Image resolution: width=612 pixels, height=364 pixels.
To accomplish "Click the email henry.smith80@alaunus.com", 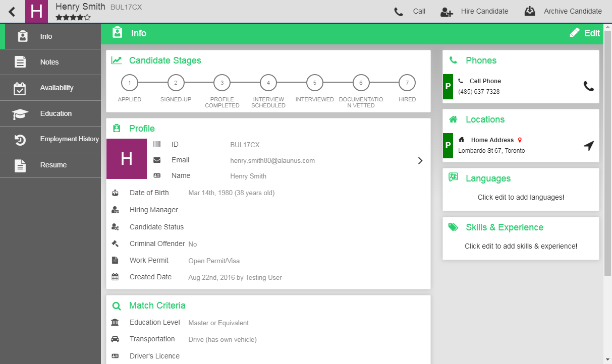I will 272,160.
